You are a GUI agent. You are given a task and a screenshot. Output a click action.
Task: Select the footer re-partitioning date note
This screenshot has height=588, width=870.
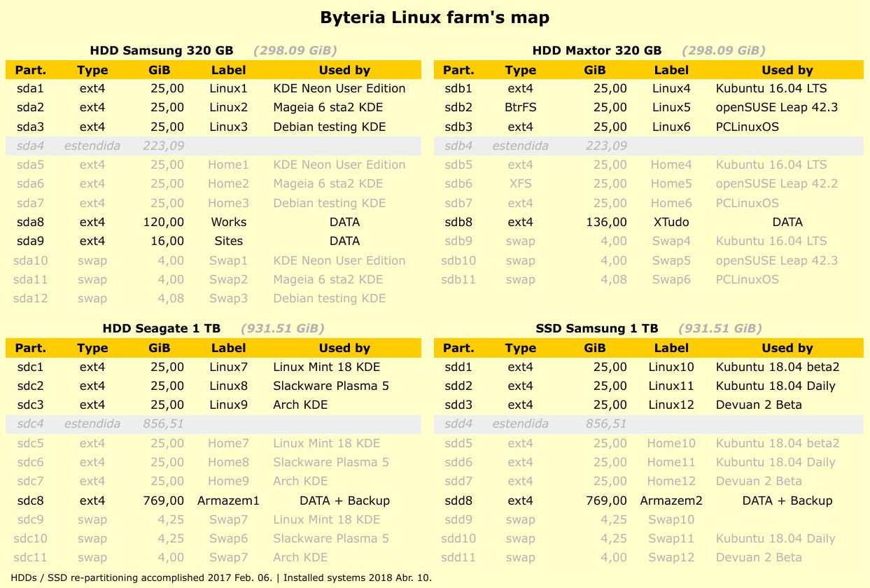(x=218, y=579)
